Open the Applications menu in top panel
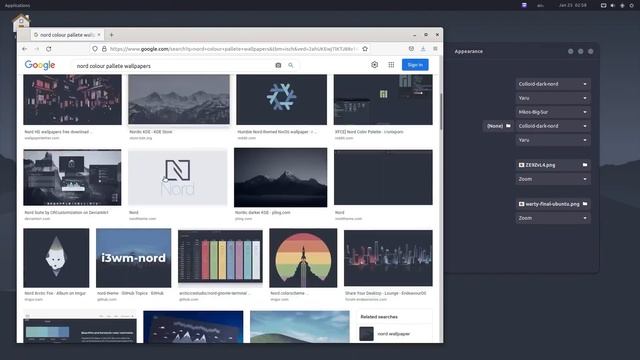The height and width of the screenshot is (360, 640). pos(17,5)
